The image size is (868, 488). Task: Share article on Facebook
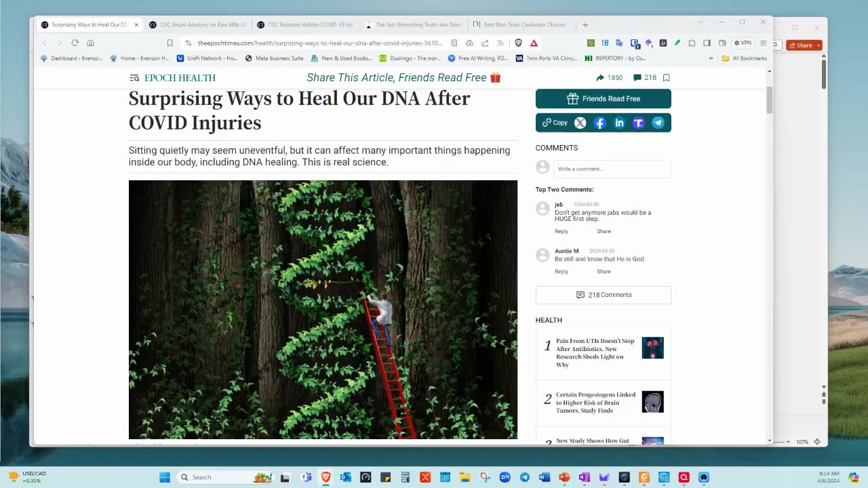coord(599,123)
